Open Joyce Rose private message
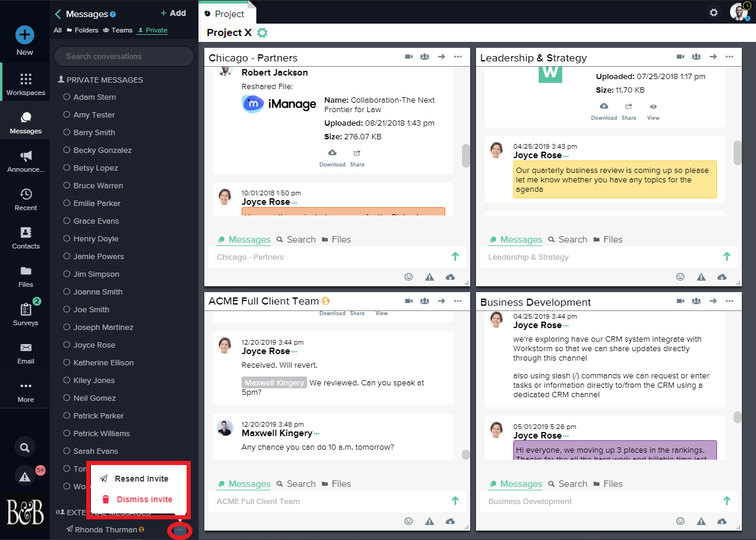The height and width of the screenshot is (540, 756). pos(94,345)
